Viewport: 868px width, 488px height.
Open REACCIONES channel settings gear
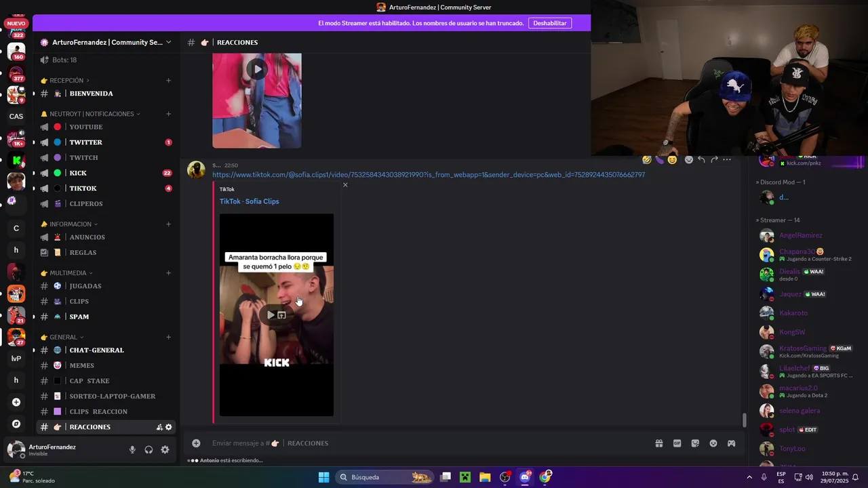click(169, 427)
